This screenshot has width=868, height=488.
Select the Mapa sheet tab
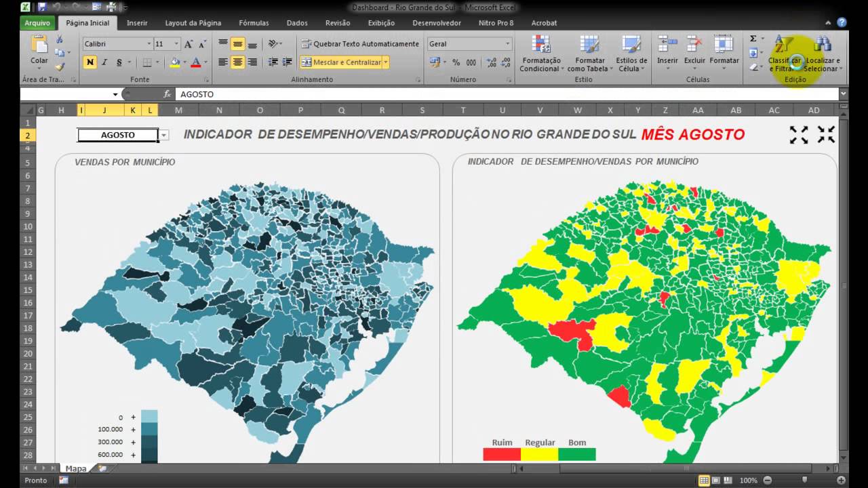(x=76, y=468)
